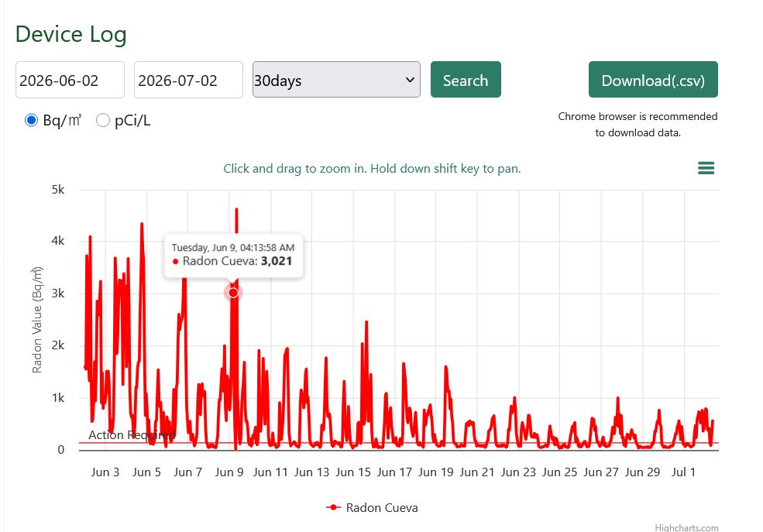Screen dimensions: 763x532
Task: Download the log as csv
Action: [653, 80]
